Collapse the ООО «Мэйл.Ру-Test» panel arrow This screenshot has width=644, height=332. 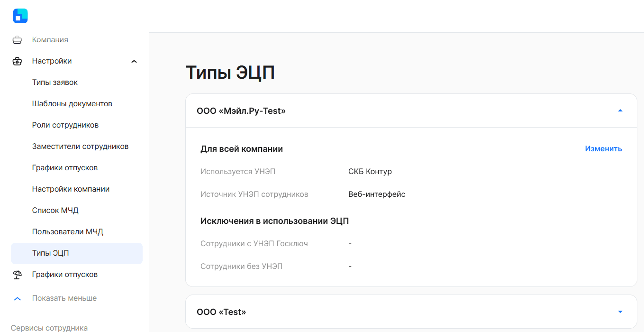pyautogui.click(x=620, y=111)
